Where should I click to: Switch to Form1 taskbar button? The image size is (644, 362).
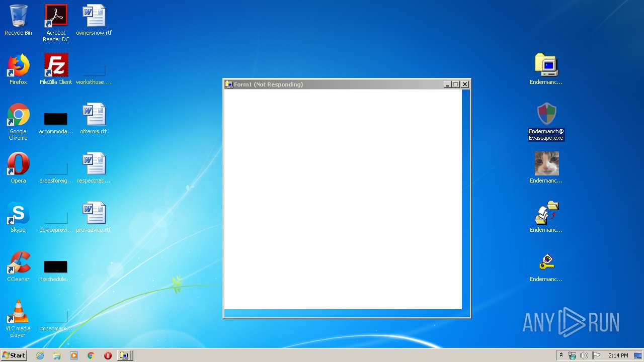point(125,355)
